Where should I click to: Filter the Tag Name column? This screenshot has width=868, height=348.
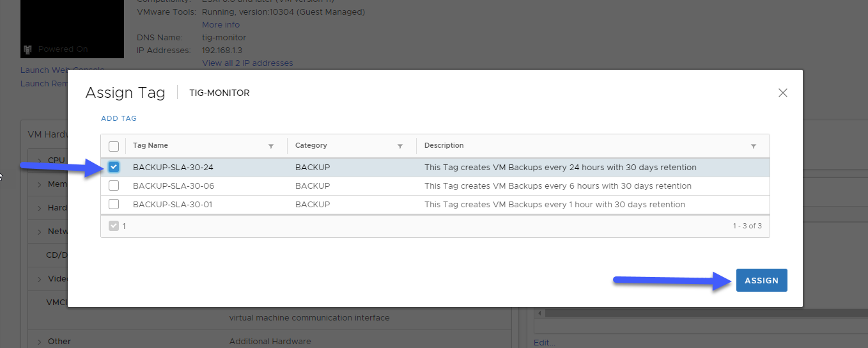tap(271, 146)
